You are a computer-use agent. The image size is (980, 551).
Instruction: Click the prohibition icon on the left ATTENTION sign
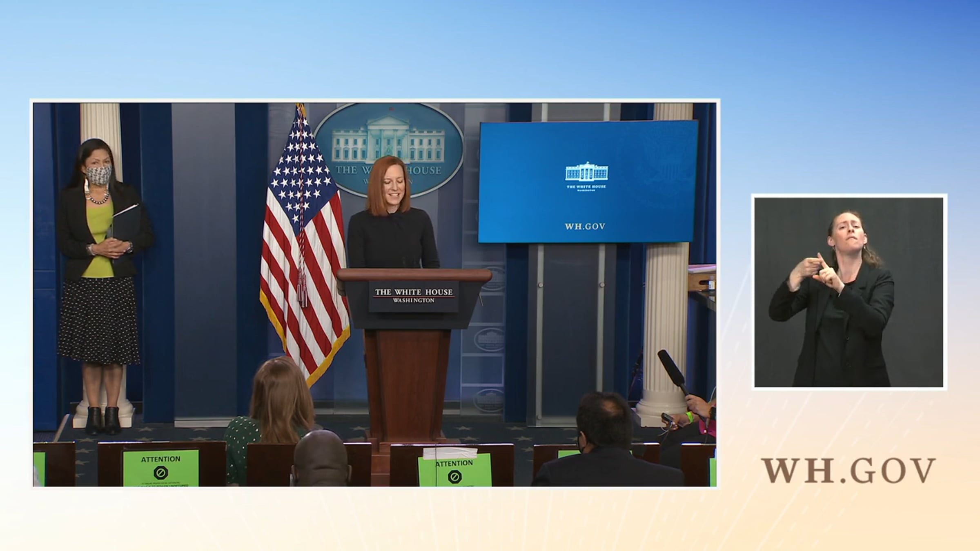point(161,473)
